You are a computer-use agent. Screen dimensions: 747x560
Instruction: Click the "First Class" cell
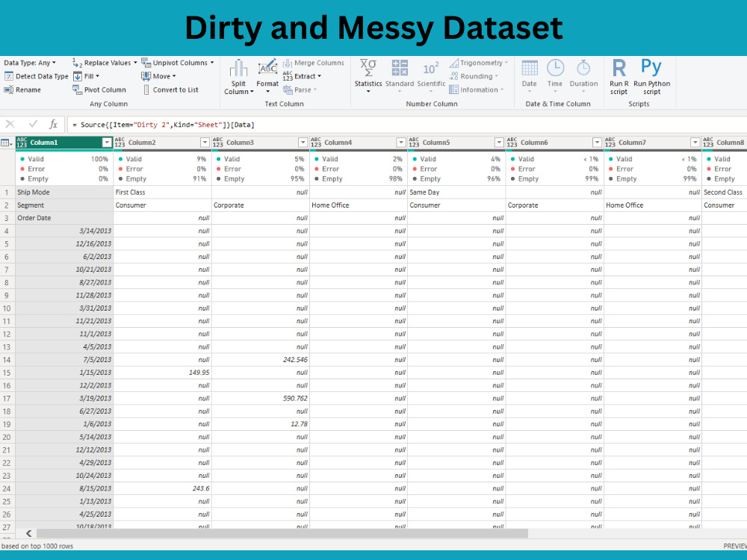[x=162, y=192]
